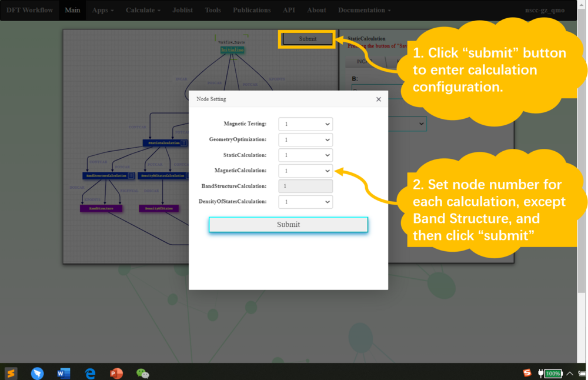Open the settings icon on StaticCalculation node
Screen dimensions: 588x380
click(184, 142)
